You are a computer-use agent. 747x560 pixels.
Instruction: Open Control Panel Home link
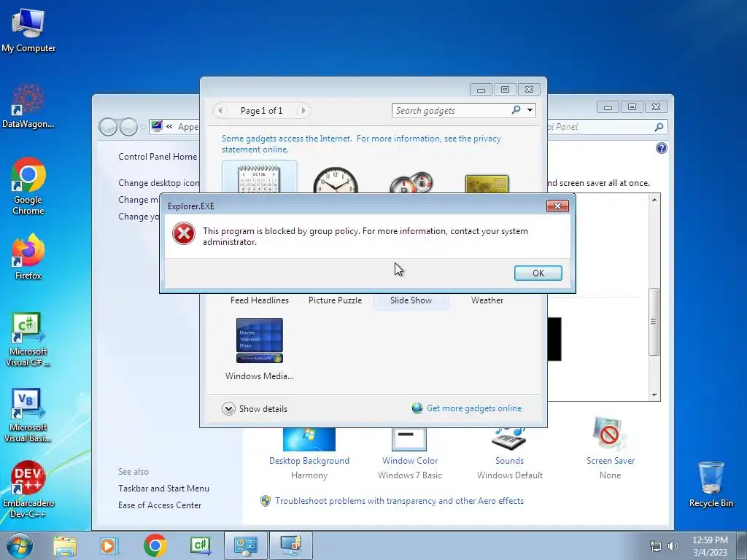158,157
